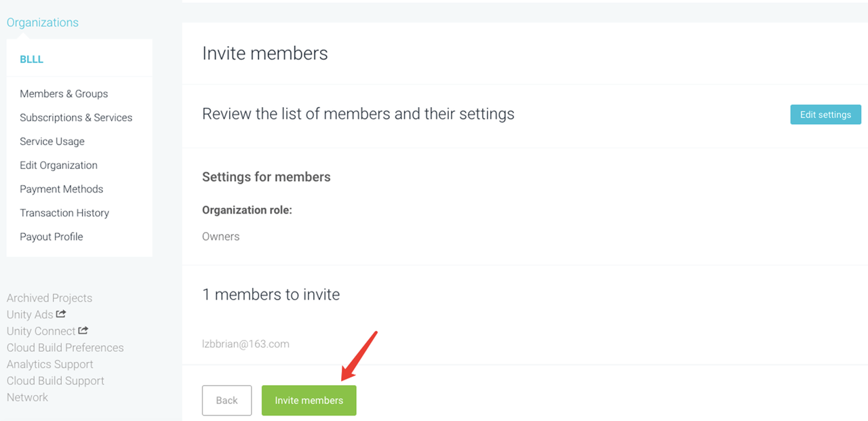This screenshot has height=421, width=868.
Task: Select the BLLL organization name
Action: point(32,60)
